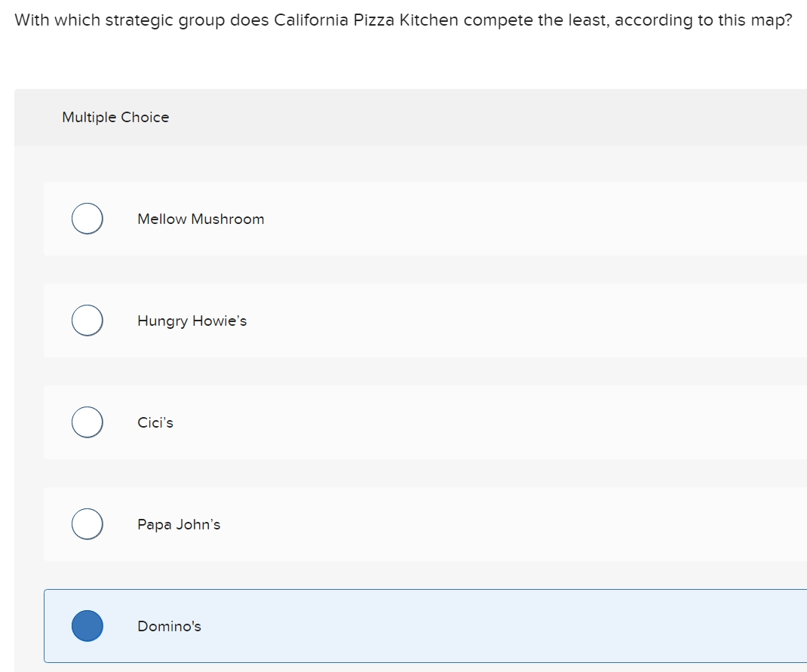Pick the Papa John's radio button
The height and width of the screenshot is (672, 807).
coord(87,524)
